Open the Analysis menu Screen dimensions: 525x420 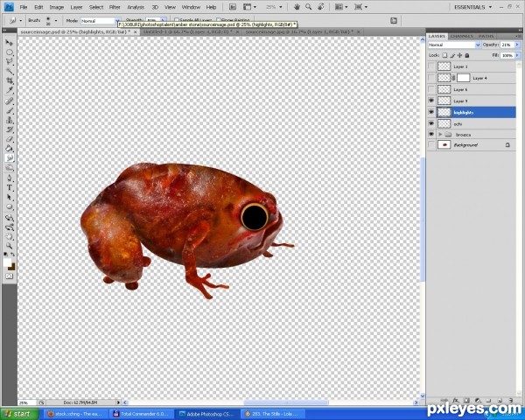(x=136, y=7)
